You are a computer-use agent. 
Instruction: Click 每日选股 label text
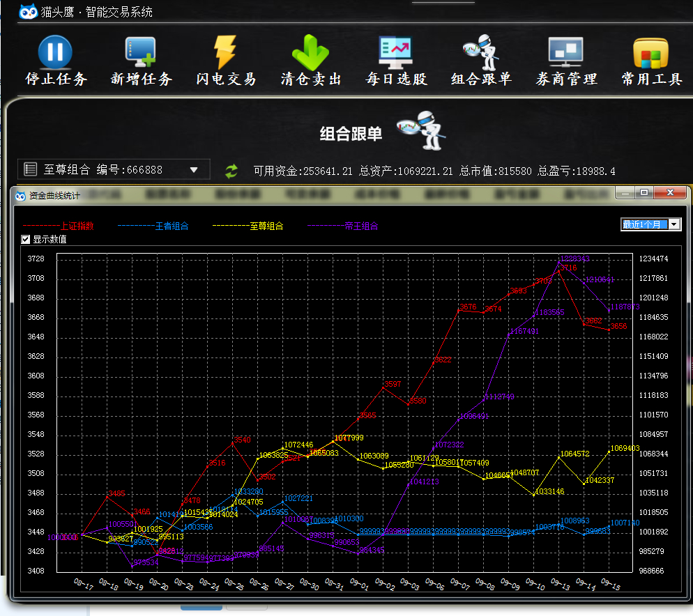396,79
